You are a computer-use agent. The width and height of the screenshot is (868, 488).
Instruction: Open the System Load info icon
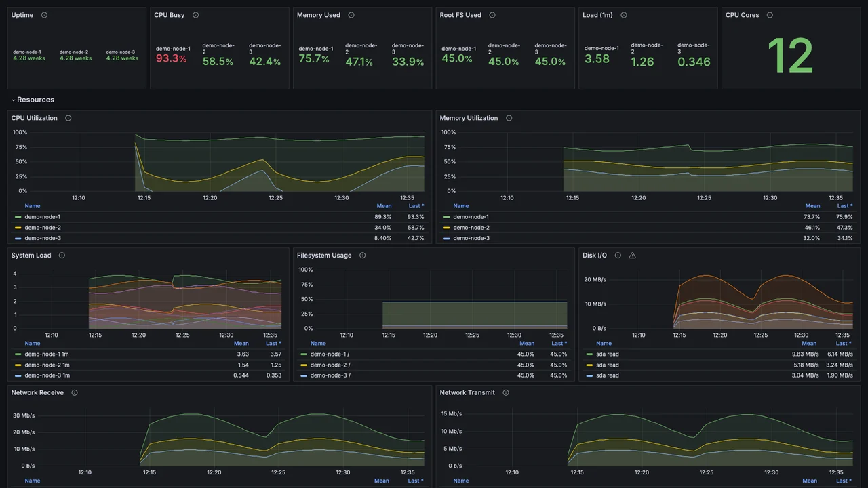click(62, 256)
